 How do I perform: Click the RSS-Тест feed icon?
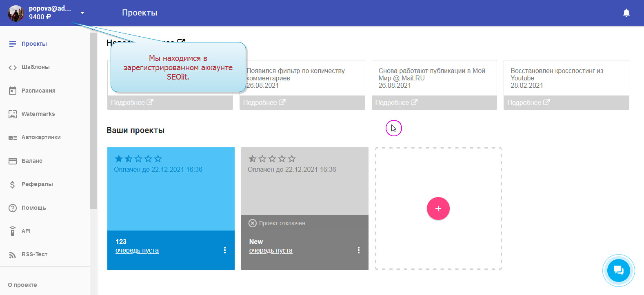(13, 255)
